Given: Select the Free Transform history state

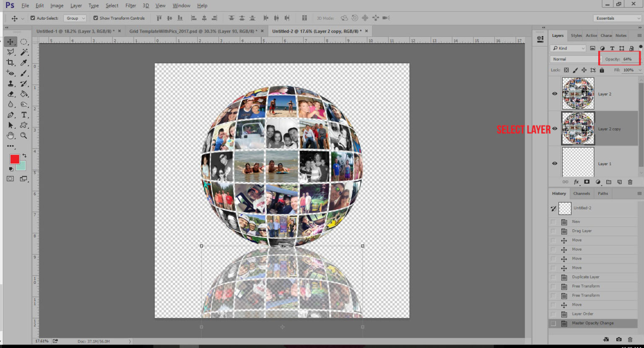Looking at the screenshot, I should (x=586, y=286).
